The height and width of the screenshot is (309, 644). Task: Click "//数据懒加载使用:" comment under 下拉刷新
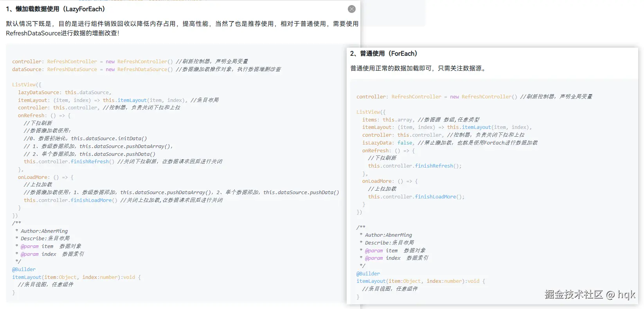click(x=47, y=131)
